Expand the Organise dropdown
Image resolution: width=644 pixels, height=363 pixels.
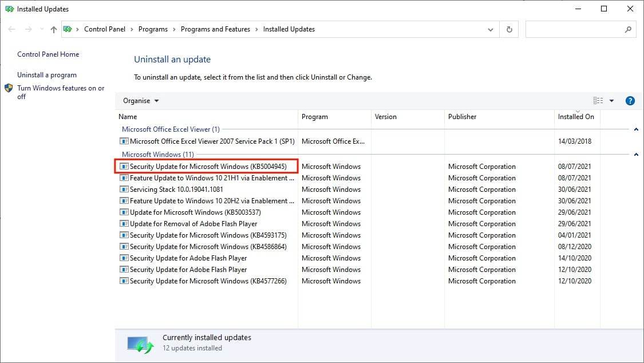(x=140, y=100)
